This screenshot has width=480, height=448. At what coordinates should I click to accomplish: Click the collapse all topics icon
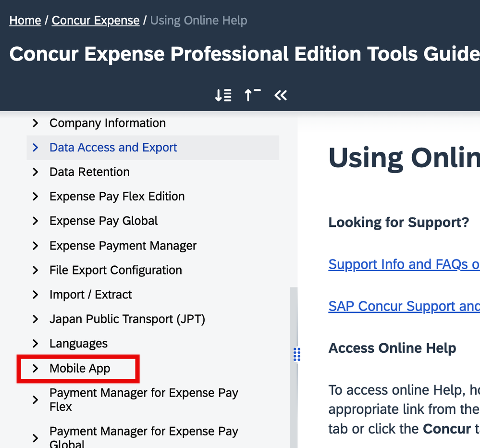(253, 95)
